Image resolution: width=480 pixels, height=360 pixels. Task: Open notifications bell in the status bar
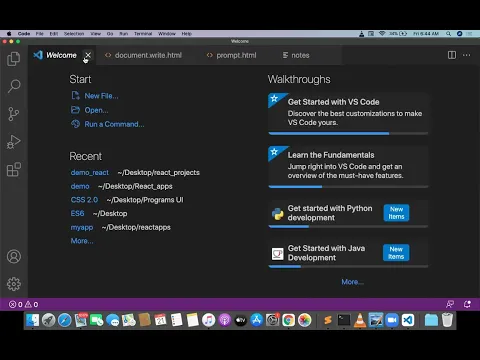pyautogui.click(x=467, y=304)
